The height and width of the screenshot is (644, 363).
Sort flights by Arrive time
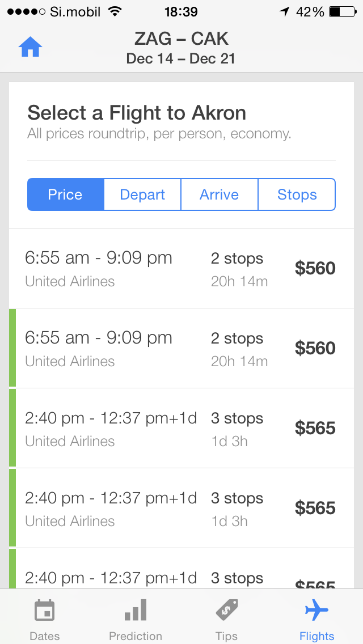coord(219,194)
